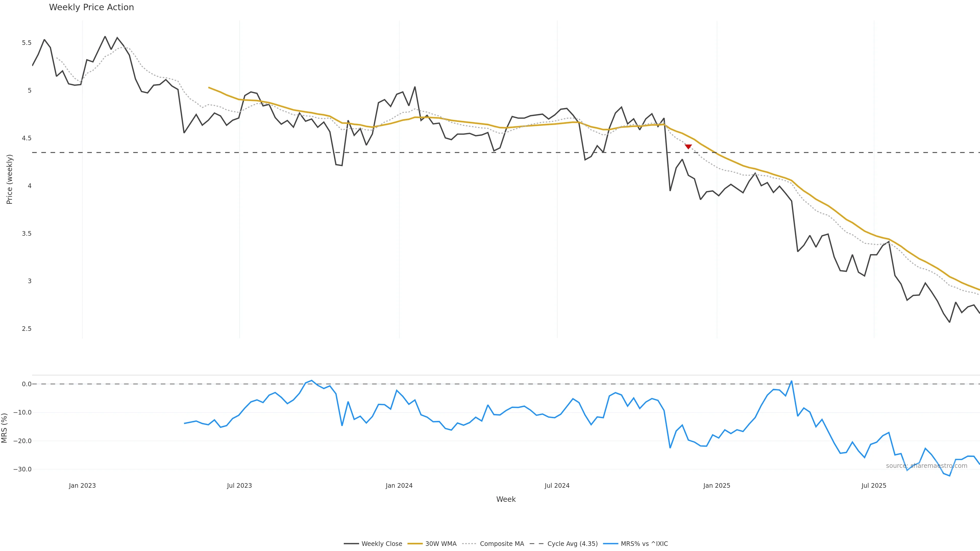
Task: Select the Jan 2025 x-axis label
Action: pyautogui.click(x=717, y=486)
